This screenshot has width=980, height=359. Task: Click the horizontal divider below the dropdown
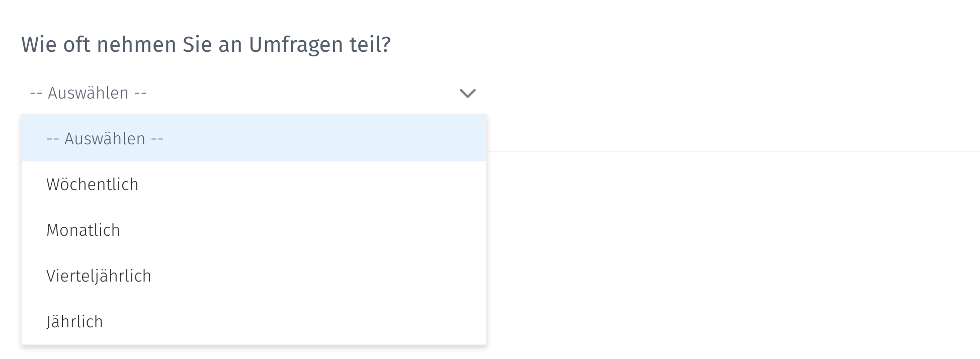click(x=729, y=150)
